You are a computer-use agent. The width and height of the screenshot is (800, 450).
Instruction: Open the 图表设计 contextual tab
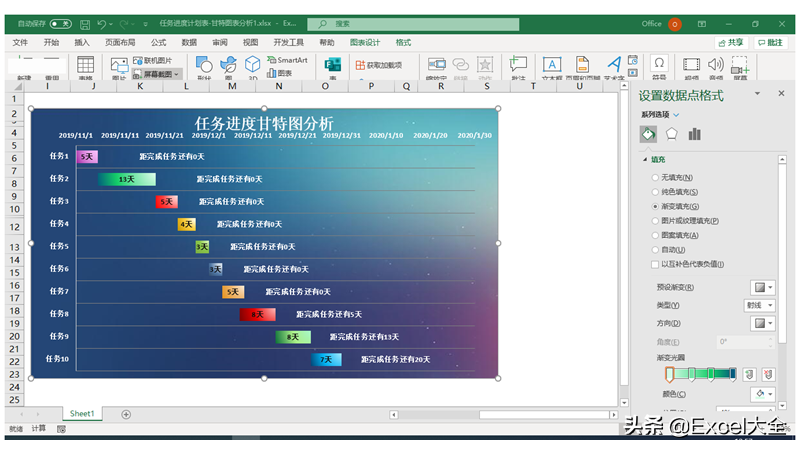pyautogui.click(x=365, y=42)
